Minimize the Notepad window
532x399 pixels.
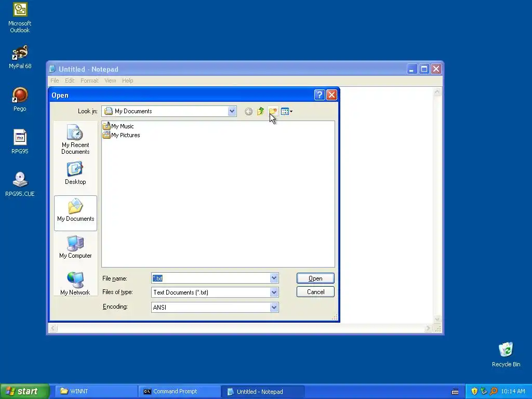click(x=411, y=69)
